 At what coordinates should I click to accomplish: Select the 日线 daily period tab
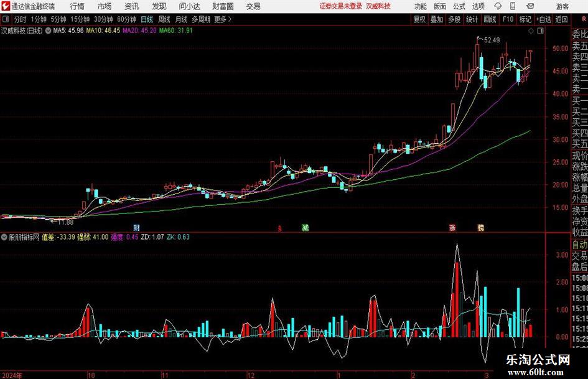point(147,19)
